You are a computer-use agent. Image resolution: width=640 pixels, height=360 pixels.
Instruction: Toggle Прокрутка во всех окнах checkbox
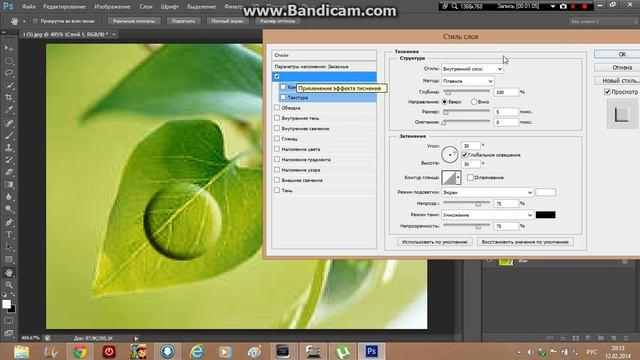click(35, 21)
